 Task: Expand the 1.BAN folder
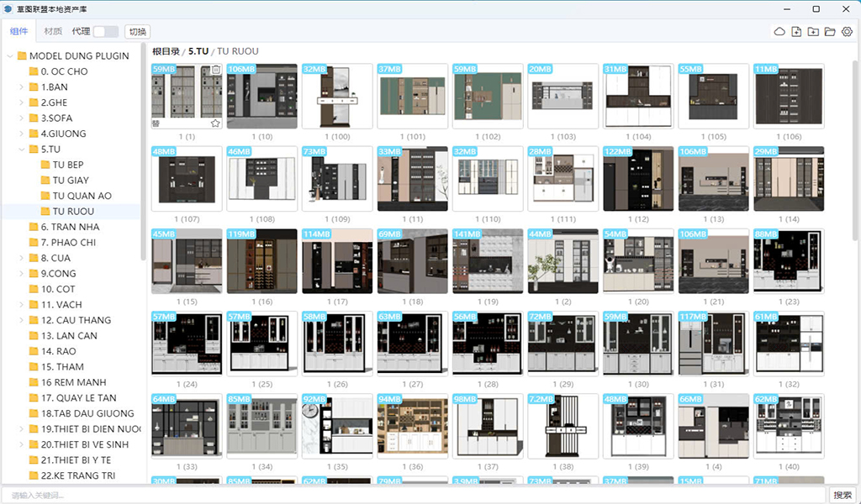point(22,87)
